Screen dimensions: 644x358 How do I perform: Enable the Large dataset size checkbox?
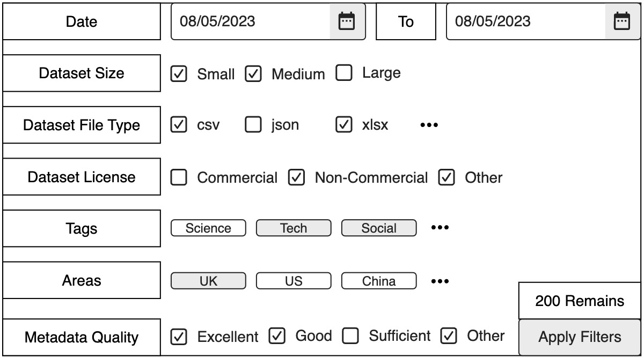click(x=343, y=73)
